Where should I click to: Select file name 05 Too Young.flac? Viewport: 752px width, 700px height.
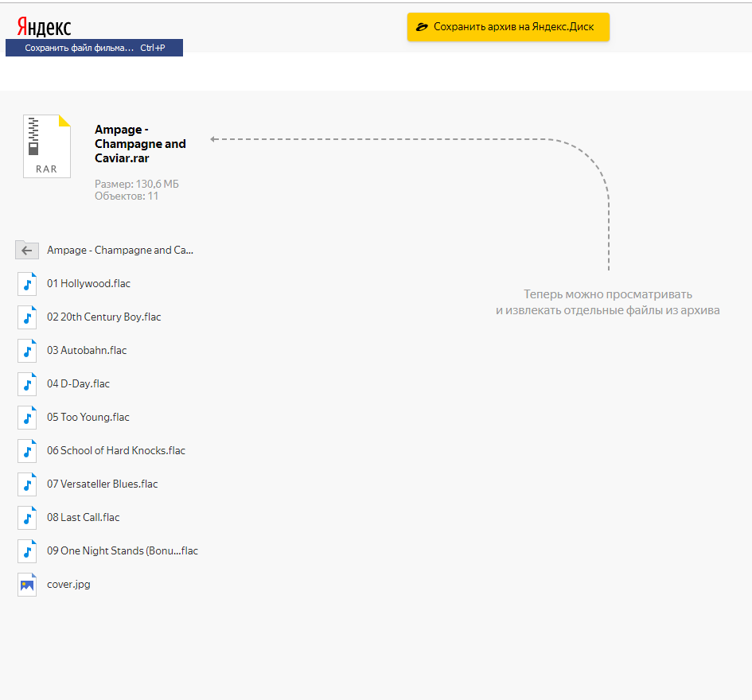[88, 417]
